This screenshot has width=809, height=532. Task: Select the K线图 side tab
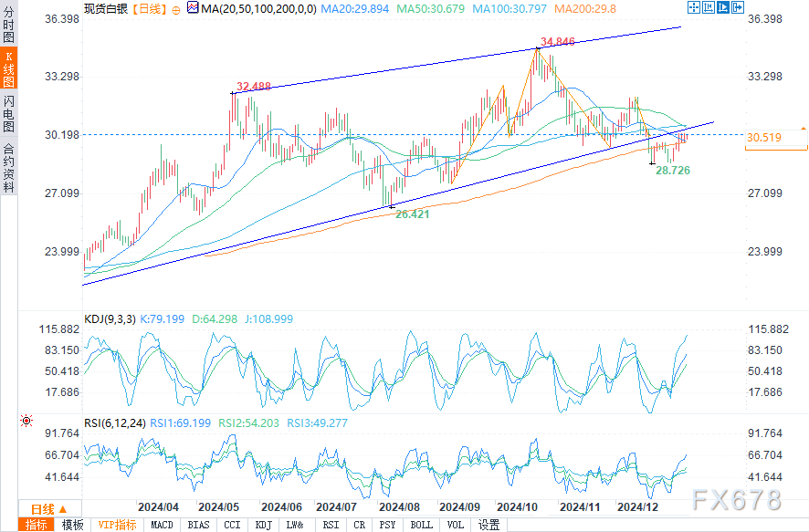point(9,69)
